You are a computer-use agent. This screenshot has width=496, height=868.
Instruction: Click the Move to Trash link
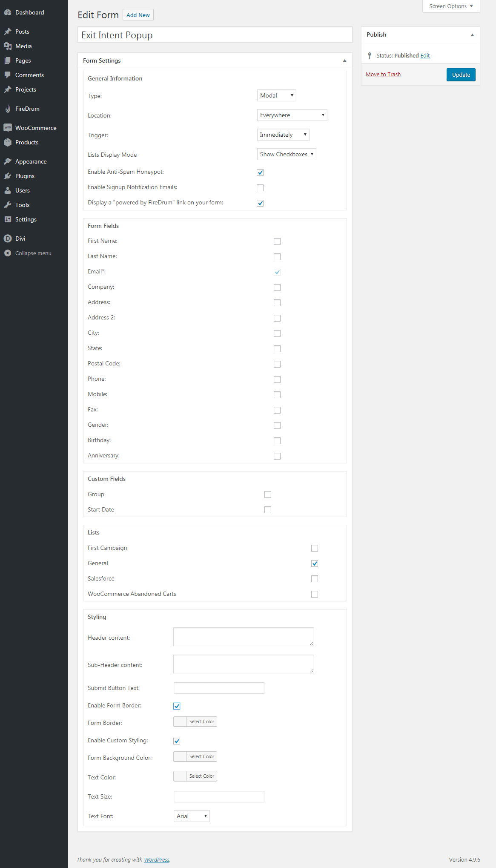(383, 75)
